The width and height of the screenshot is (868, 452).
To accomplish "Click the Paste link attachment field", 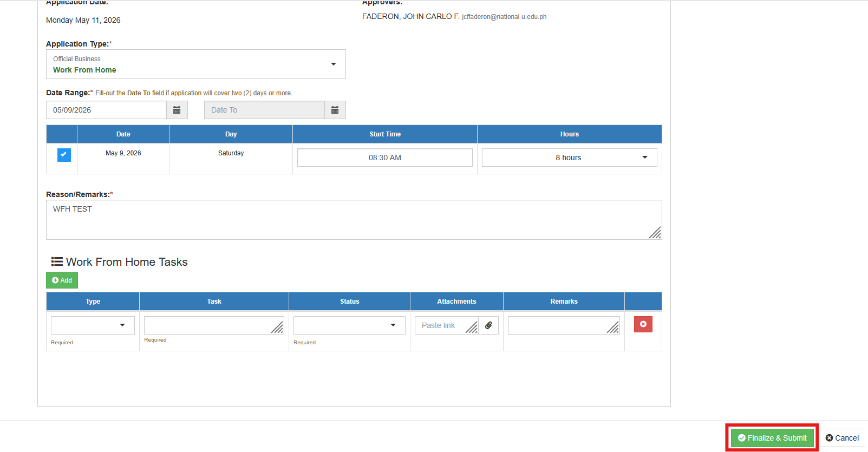I will [x=447, y=325].
